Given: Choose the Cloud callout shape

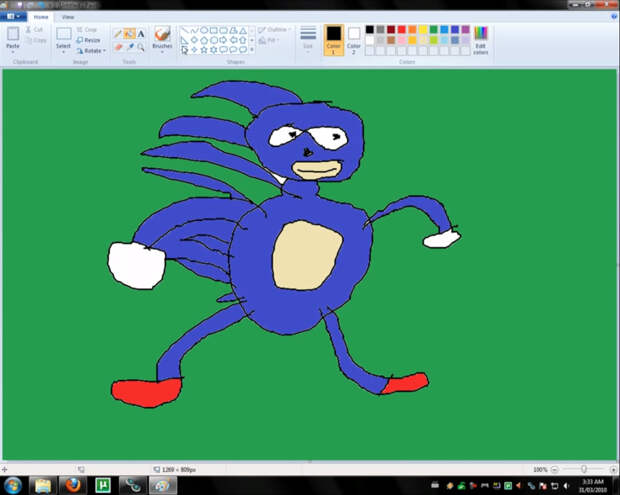Looking at the screenshot, I should coord(243,50).
